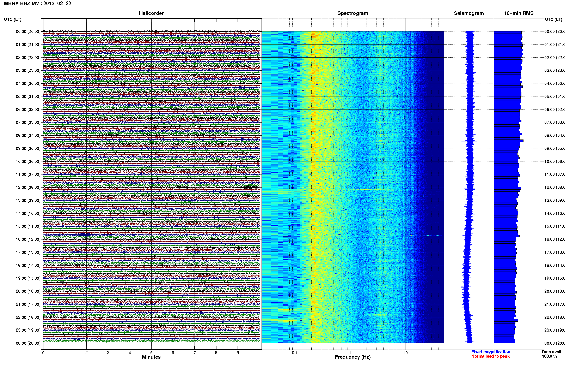This screenshot has width=588, height=368.
Task: Click the left '16:00 (12:00)' time label
Action: [x=28, y=239]
